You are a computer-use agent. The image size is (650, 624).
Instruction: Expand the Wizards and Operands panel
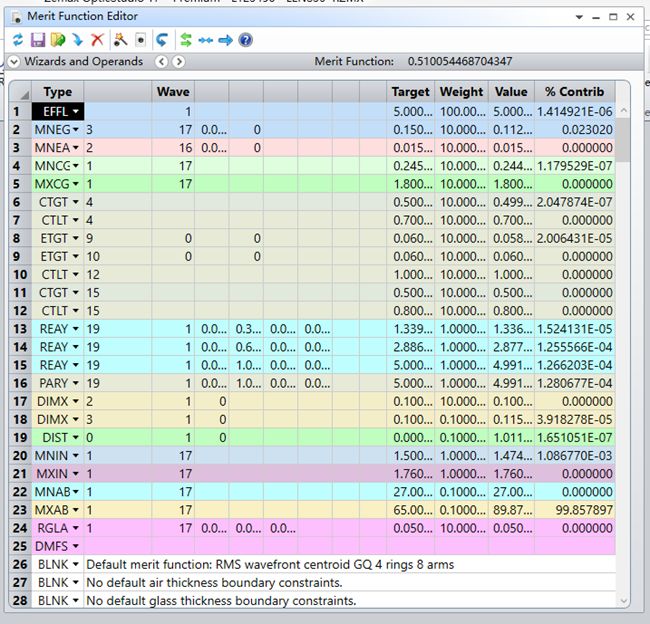[x=14, y=62]
